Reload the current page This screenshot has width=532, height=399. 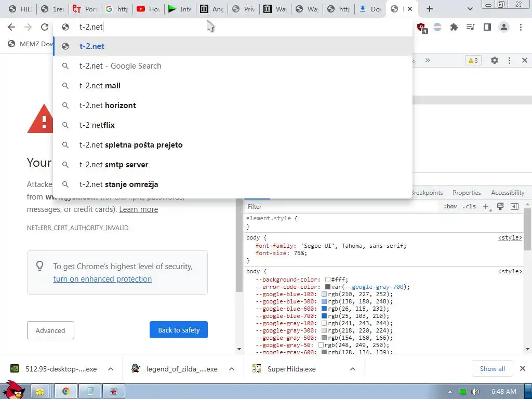[x=45, y=27]
